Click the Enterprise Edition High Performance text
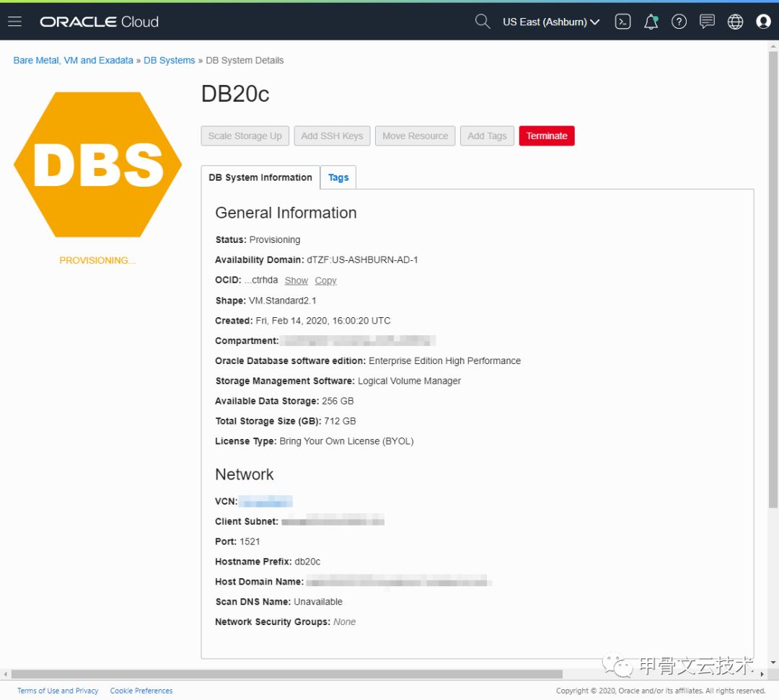Viewport: 779px width, 700px height. pos(444,361)
